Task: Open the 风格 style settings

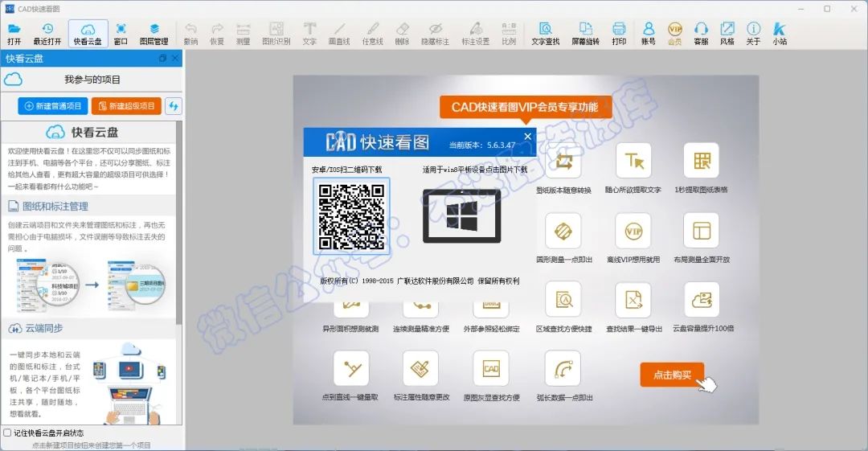Action: click(x=727, y=34)
